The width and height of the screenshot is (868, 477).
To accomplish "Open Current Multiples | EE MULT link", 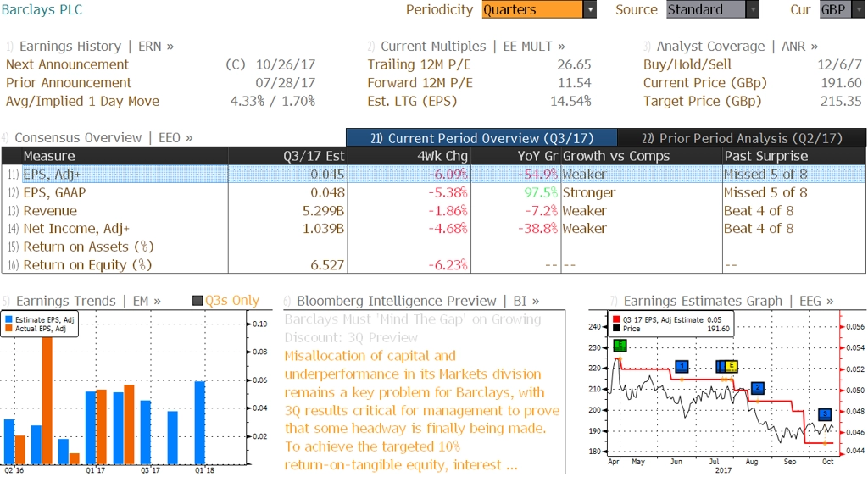I will tap(473, 46).
